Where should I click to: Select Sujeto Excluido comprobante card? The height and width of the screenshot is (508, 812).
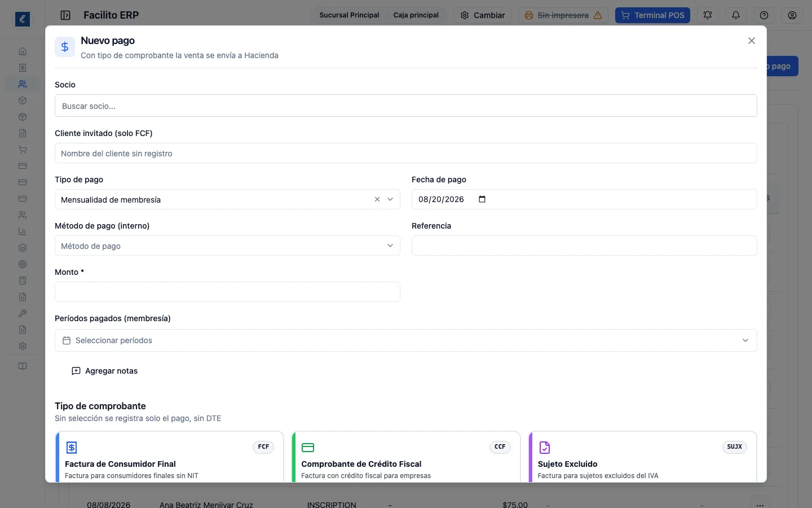[x=643, y=457]
